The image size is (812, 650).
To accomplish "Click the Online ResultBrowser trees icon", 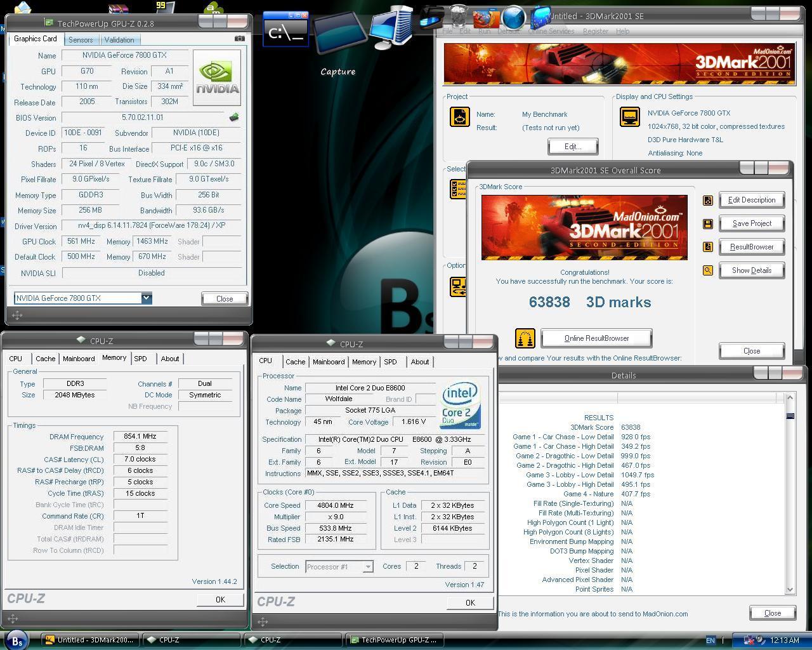I will (525, 338).
